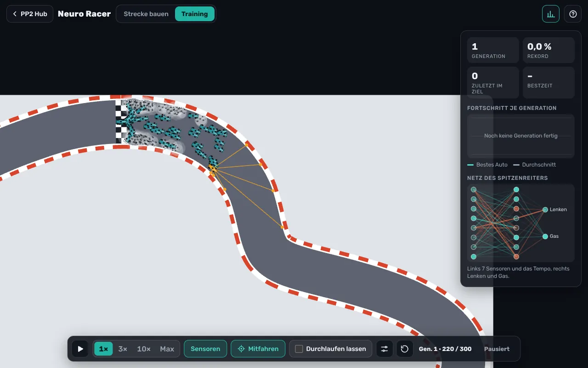Click the Zuletzt im Ziel card

coord(493,82)
